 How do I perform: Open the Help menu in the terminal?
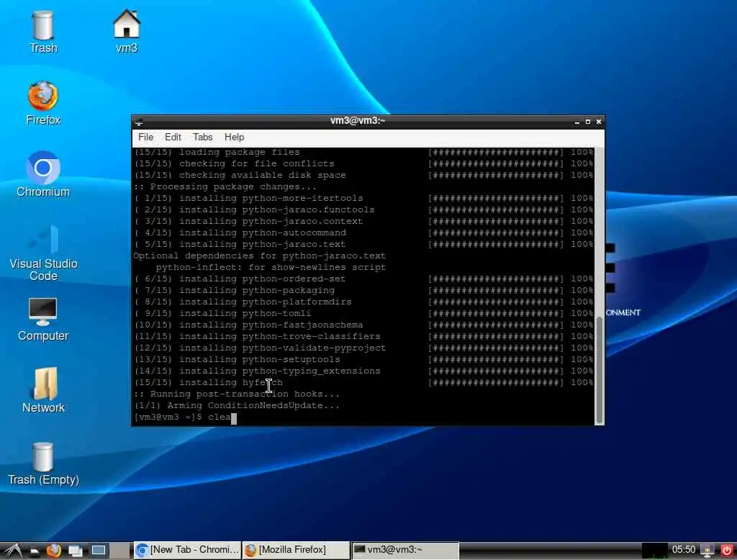[x=234, y=137]
